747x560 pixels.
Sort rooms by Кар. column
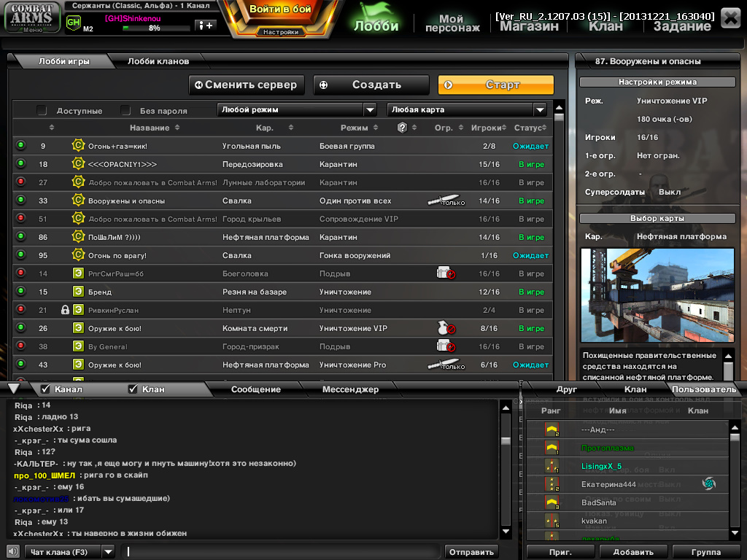click(x=274, y=128)
